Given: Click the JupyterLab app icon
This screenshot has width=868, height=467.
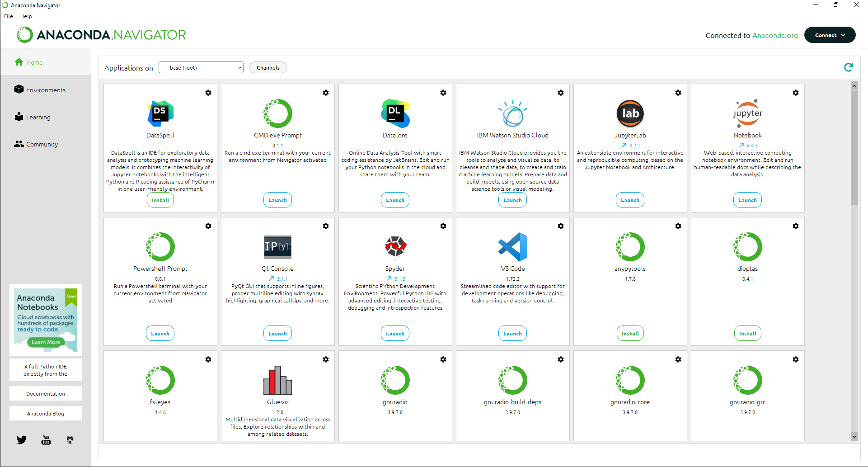Looking at the screenshot, I should pos(630,113).
